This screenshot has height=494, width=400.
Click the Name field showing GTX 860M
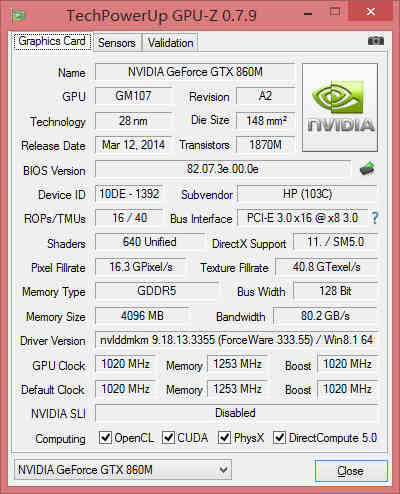pos(195,72)
